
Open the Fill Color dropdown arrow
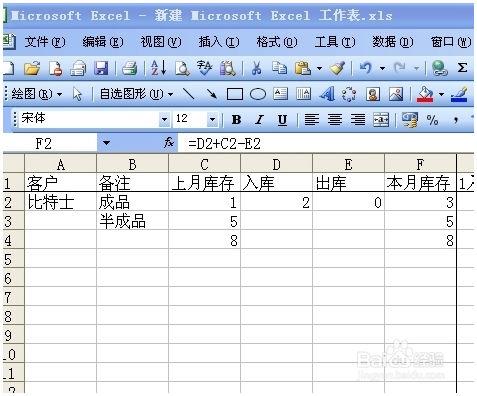[441, 95]
